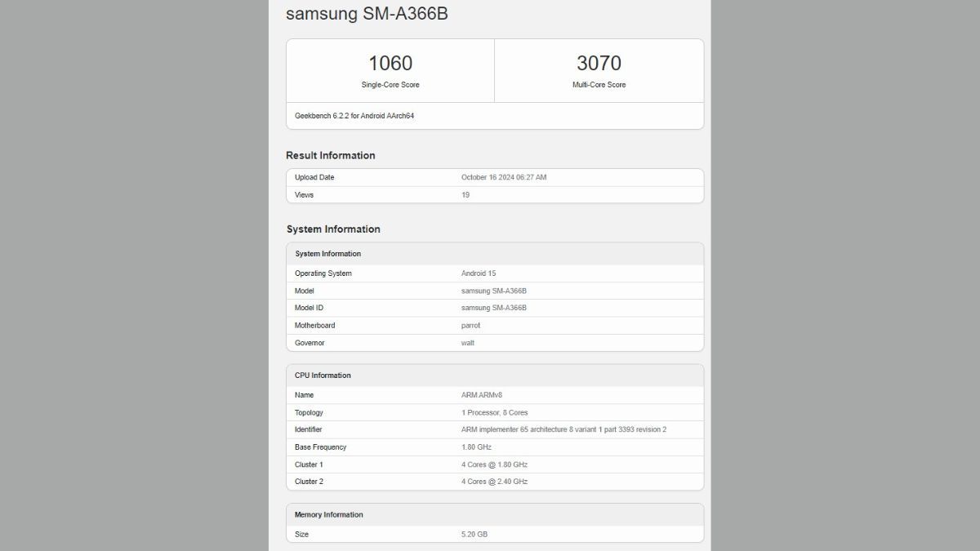
Task: Select the Model ID row's "samsung SM-A366B" value
Action: [x=494, y=308]
